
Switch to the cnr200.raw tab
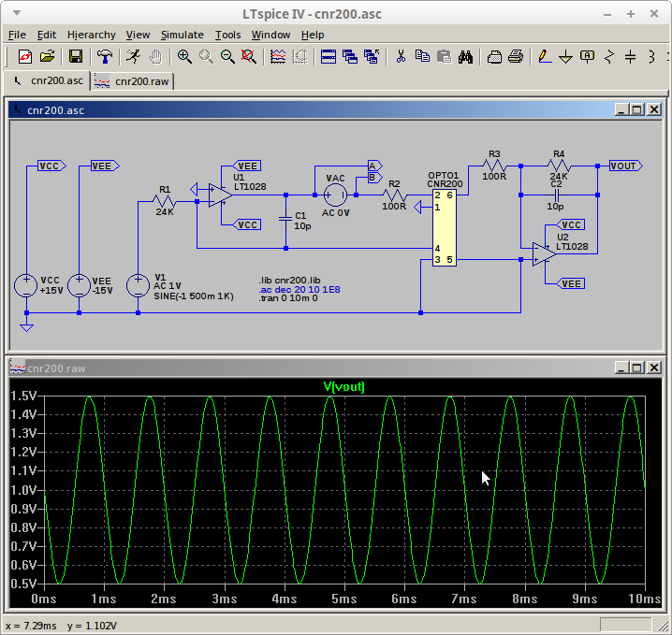click(132, 81)
